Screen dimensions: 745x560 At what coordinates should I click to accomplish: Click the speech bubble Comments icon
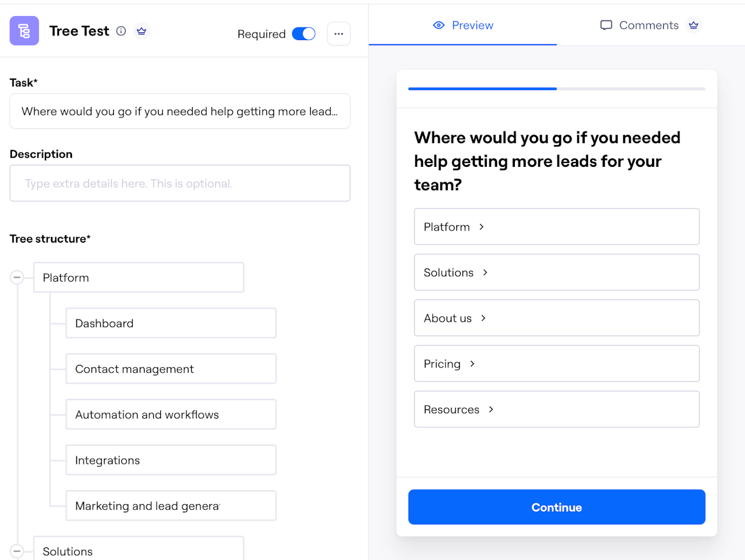tap(606, 25)
